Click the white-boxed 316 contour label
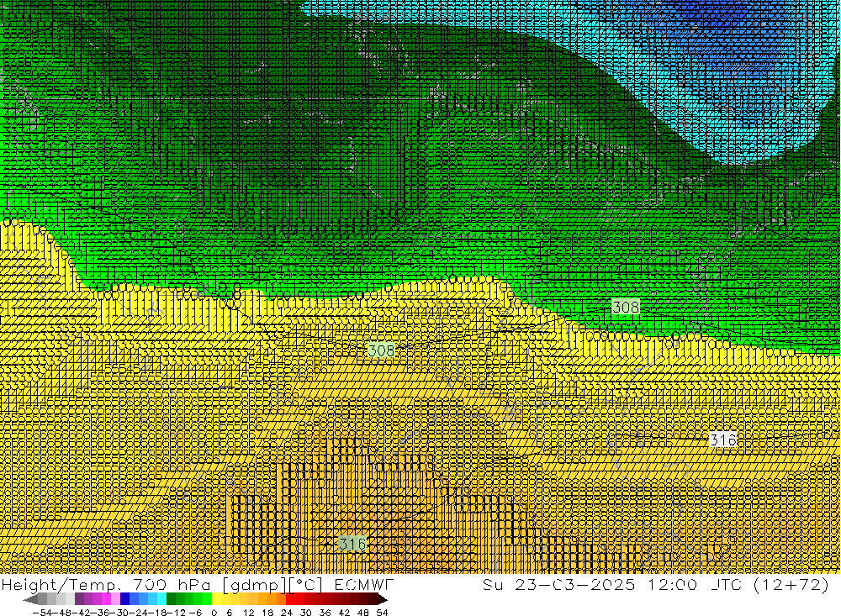 [722, 440]
